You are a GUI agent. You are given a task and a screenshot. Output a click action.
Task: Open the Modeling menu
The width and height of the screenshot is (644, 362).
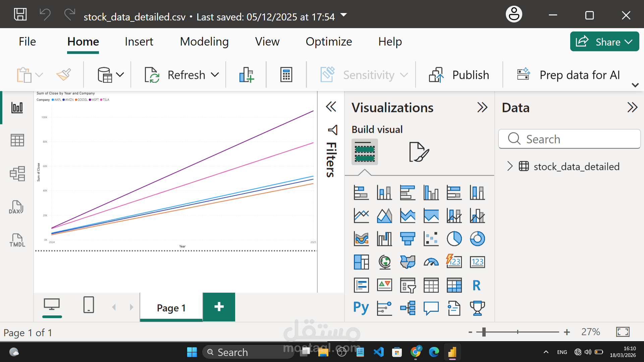click(x=204, y=42)
